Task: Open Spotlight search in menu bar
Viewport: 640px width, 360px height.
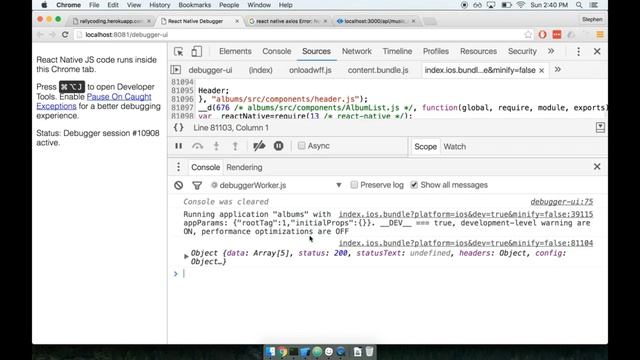Action: (x=579, y=5)
